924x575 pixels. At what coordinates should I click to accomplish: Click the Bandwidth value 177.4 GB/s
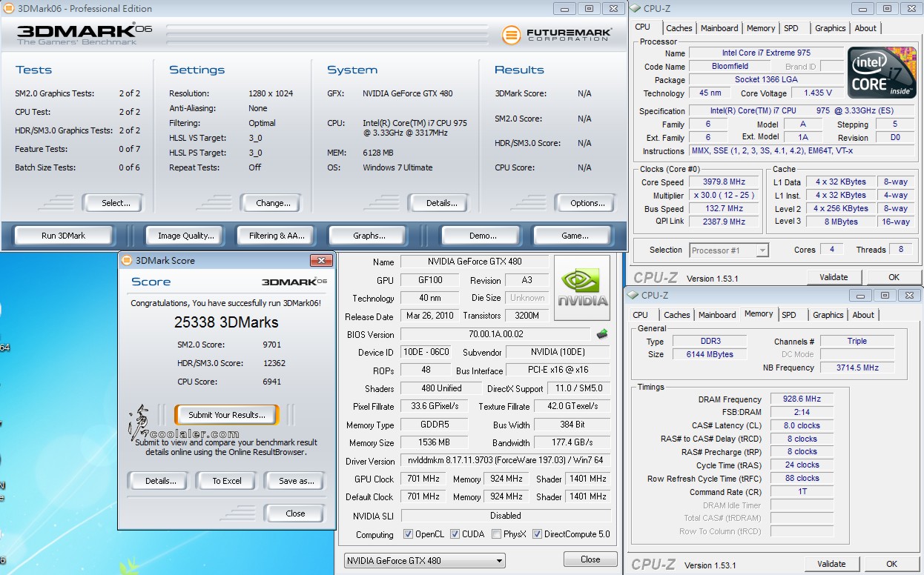tap(572, 442)
